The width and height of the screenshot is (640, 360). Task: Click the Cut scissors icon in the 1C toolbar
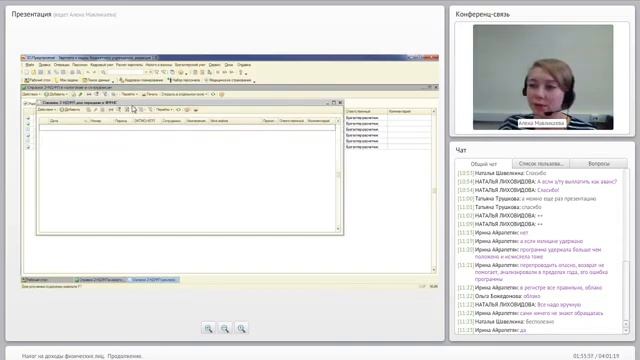pyautogui.click(x=49, y=72)
